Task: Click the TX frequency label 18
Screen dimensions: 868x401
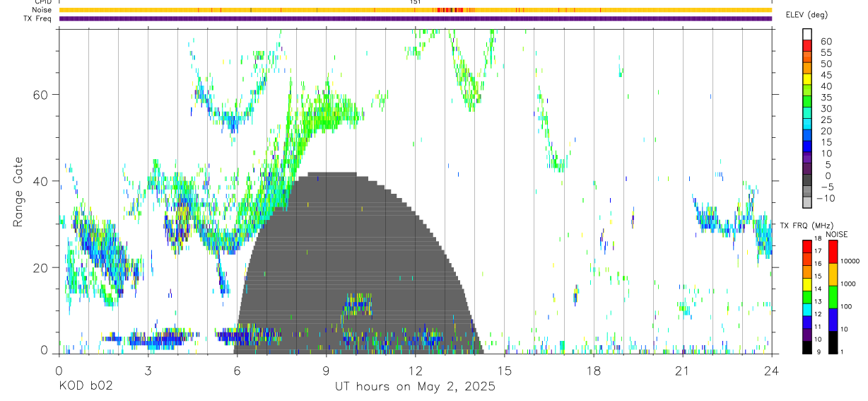Action: point(818,238)
